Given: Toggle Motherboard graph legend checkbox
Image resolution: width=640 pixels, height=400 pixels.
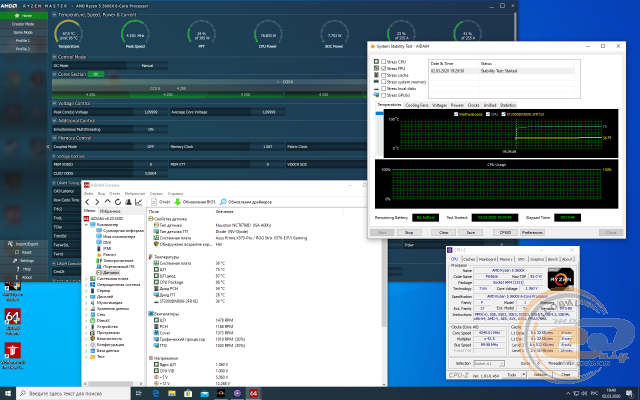Looking at the screenshot, I should click(456, 114).
